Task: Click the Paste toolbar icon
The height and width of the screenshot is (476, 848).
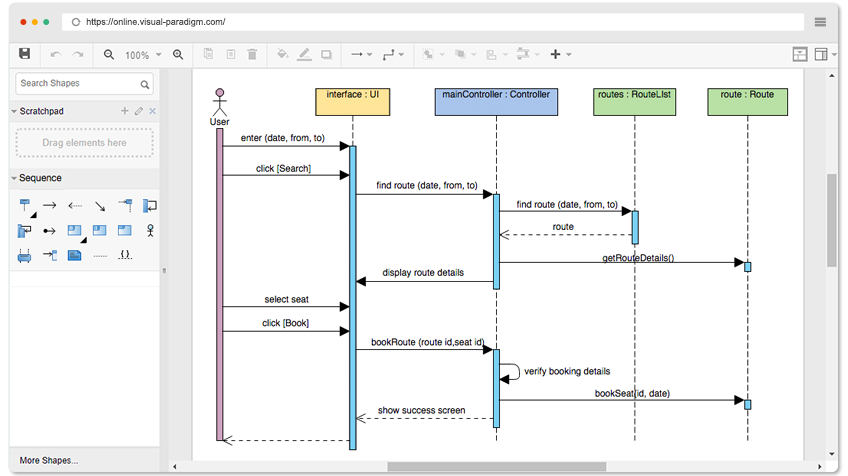Action: [231, 54]
